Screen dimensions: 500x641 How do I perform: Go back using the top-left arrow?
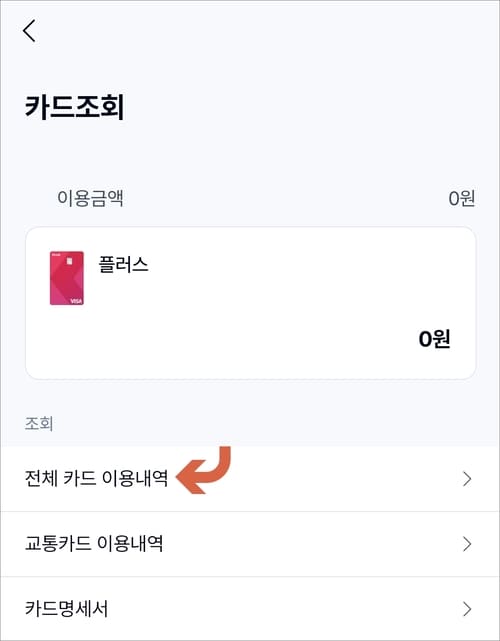29,31
